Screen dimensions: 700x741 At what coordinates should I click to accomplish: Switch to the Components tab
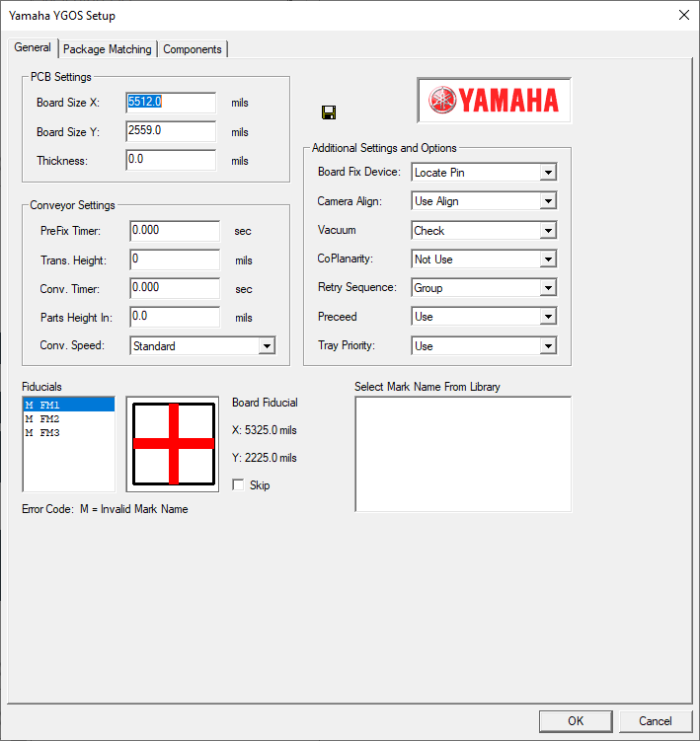192,49
